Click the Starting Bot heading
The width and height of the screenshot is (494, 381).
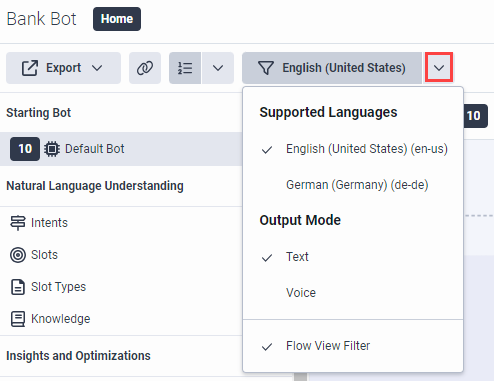(x=39, y=113)
